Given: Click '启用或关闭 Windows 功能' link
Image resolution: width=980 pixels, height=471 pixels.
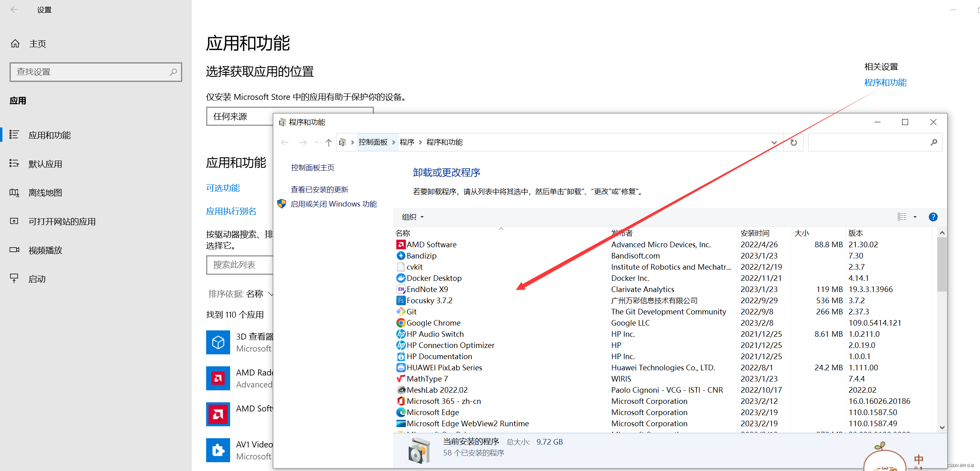Looking at the screenshot, I should tap(335, 204).
